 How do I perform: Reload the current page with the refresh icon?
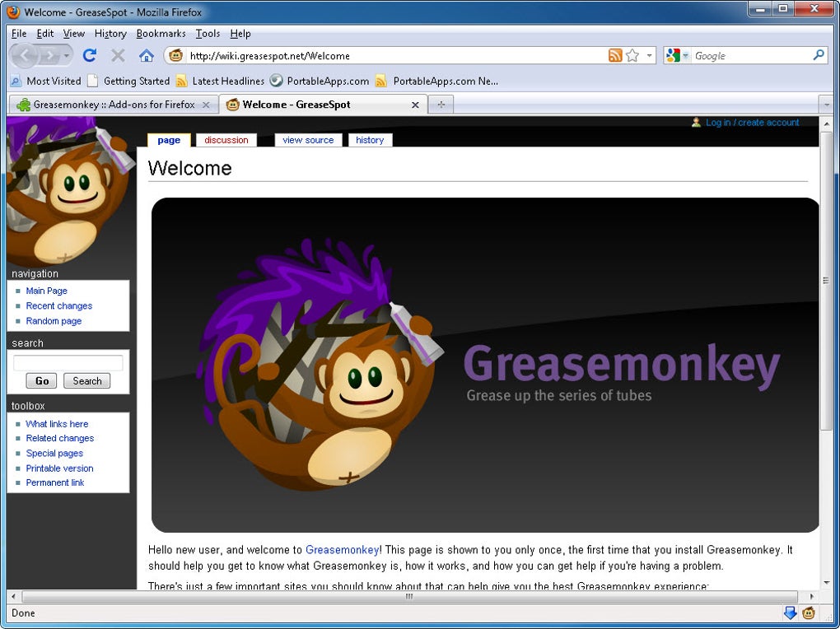[90, 55]
